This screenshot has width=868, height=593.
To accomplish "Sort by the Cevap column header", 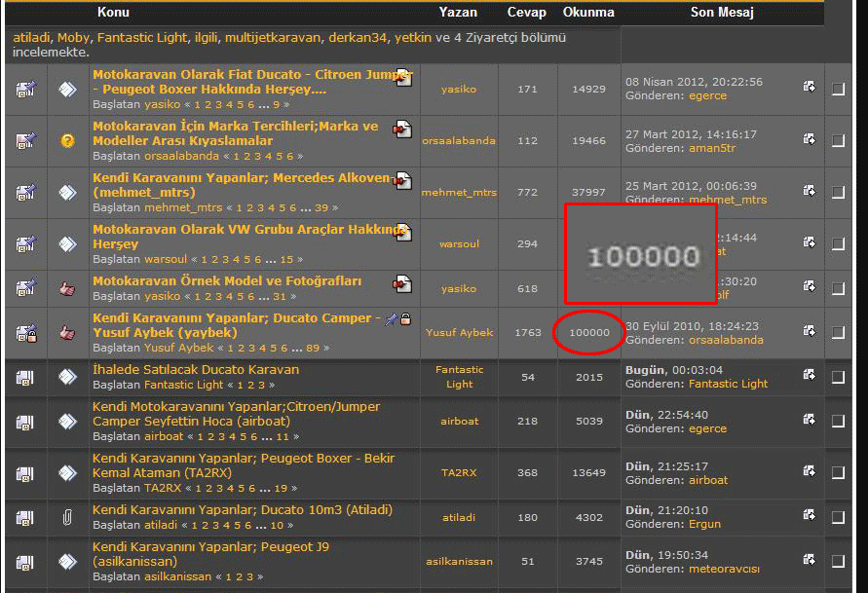I will 526,13.
